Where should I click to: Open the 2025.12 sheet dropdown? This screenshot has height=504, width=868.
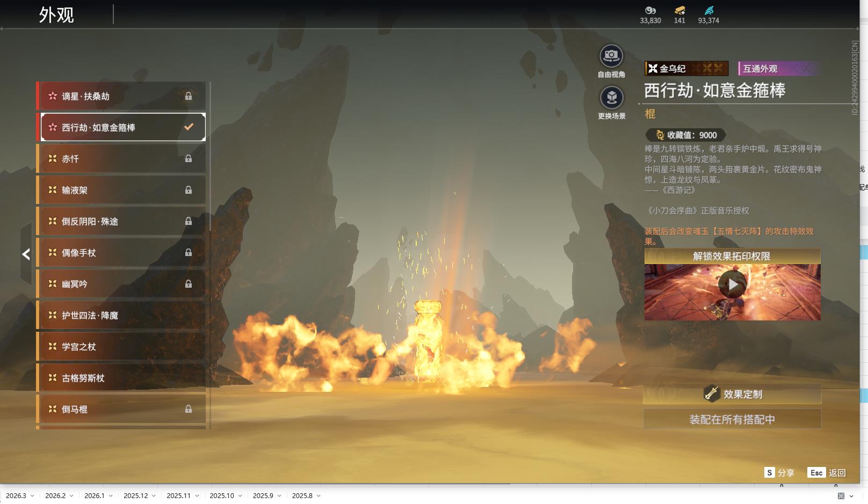[154, 496]
